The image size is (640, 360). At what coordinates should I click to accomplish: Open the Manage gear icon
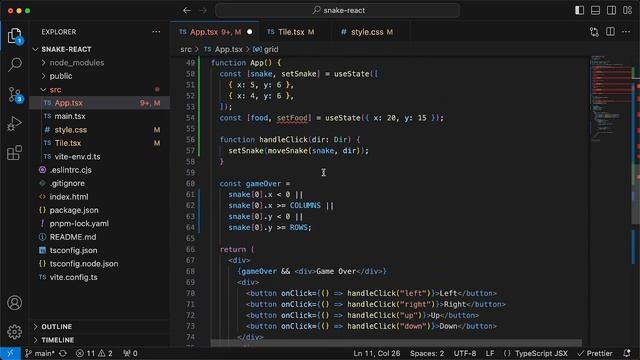[x=15, y=332]
